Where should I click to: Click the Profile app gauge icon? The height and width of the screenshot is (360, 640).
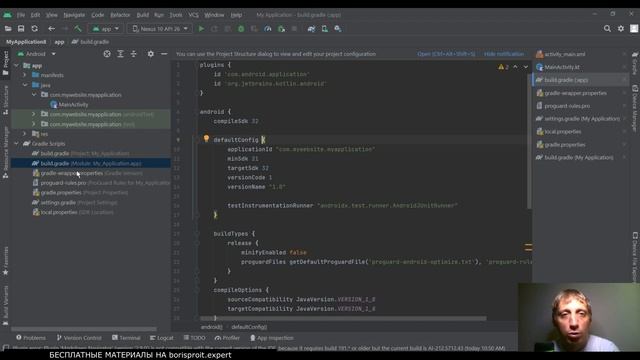268,29
